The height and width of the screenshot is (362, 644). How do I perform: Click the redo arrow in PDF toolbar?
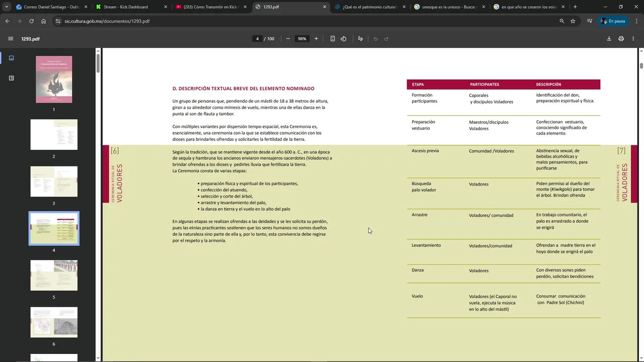coord(386,39)
